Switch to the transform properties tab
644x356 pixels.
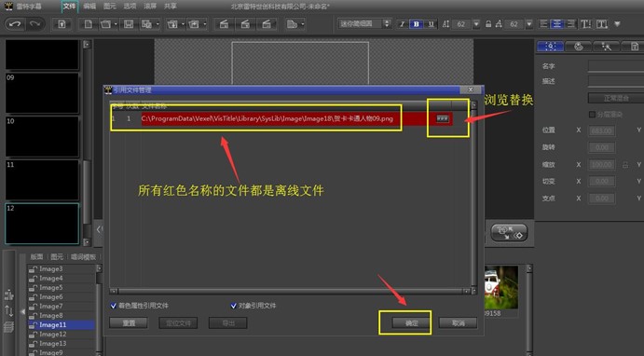pyautogui.click(x=551, y=47)
